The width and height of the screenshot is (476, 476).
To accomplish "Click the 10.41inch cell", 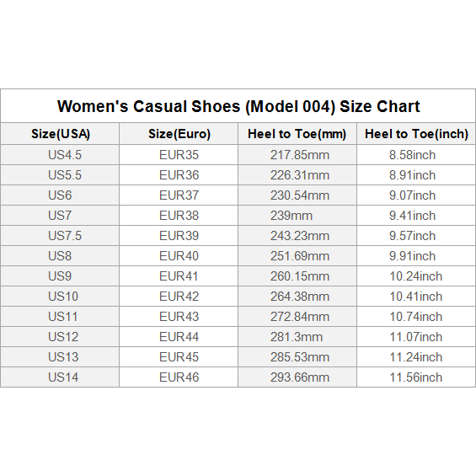I will [x=416, y=297].
